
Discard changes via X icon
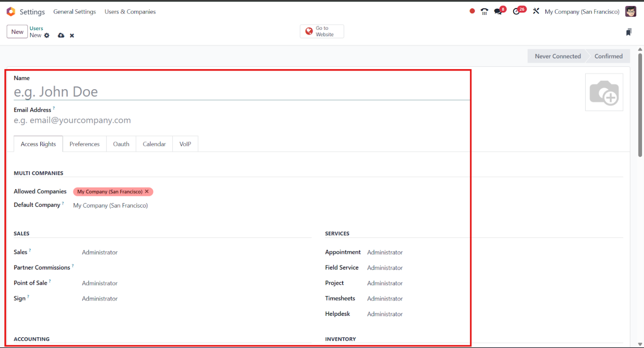coord(72,35)
